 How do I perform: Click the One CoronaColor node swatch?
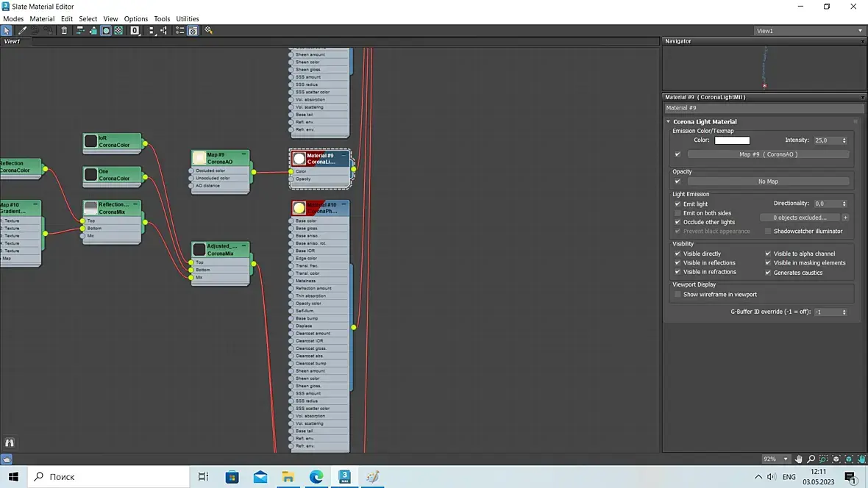[90, 175]
